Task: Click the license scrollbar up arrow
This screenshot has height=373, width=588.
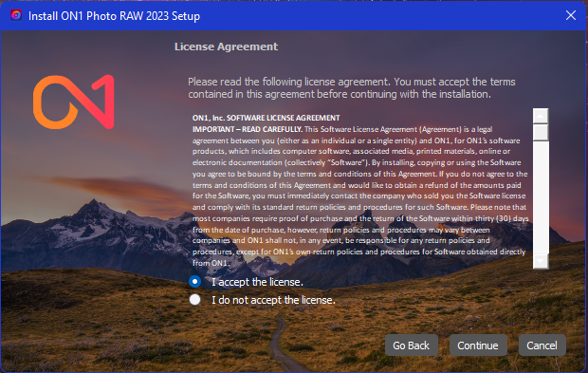Action: click(541, 116)
